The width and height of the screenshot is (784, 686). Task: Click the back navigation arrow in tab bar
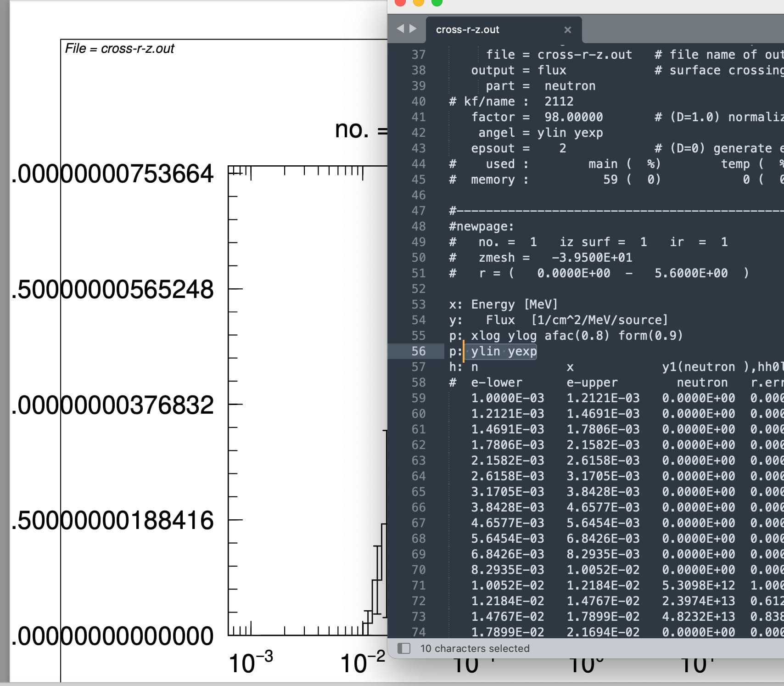[400, 29]
